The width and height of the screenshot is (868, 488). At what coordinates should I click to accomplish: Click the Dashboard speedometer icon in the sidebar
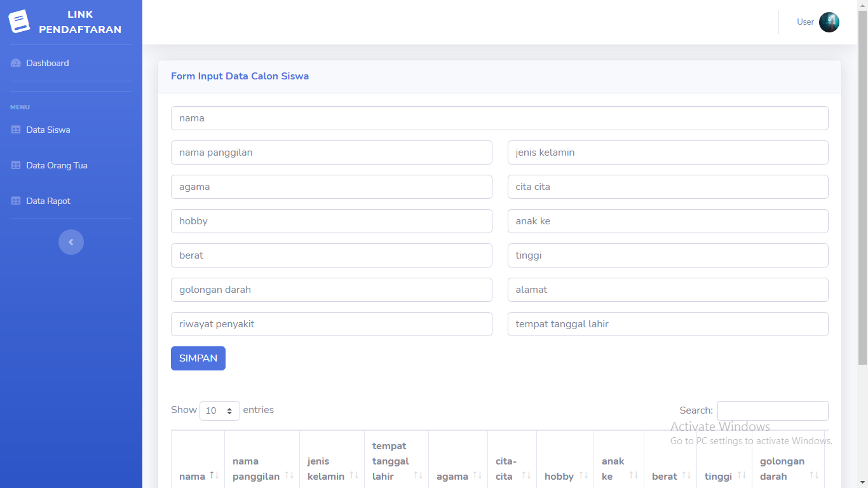point(16,63)
